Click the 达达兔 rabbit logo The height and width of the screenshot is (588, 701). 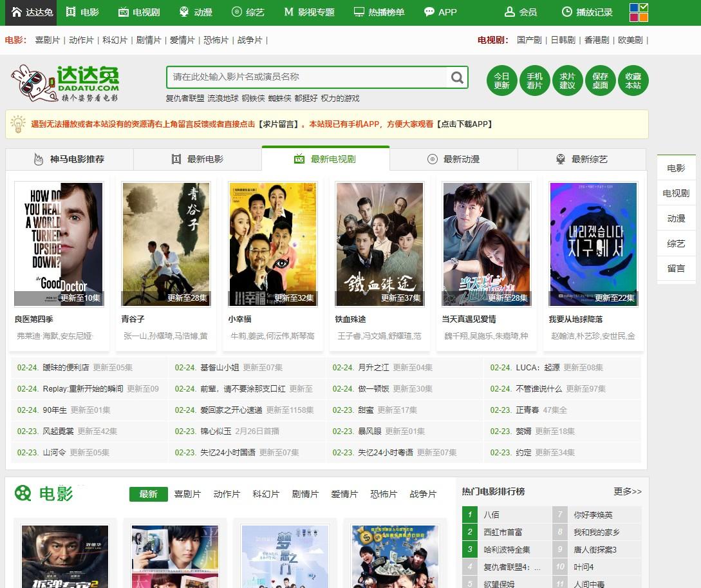pyautogui.click(x=64, y=83)
